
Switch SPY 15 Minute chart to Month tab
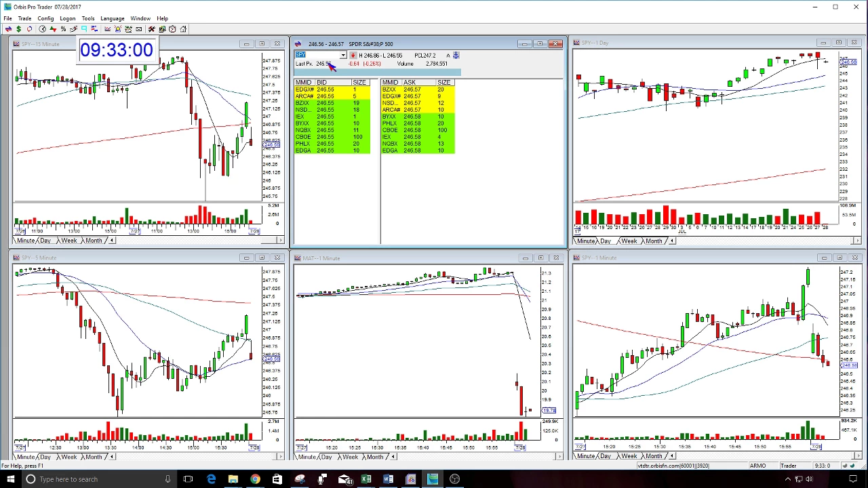94,241
